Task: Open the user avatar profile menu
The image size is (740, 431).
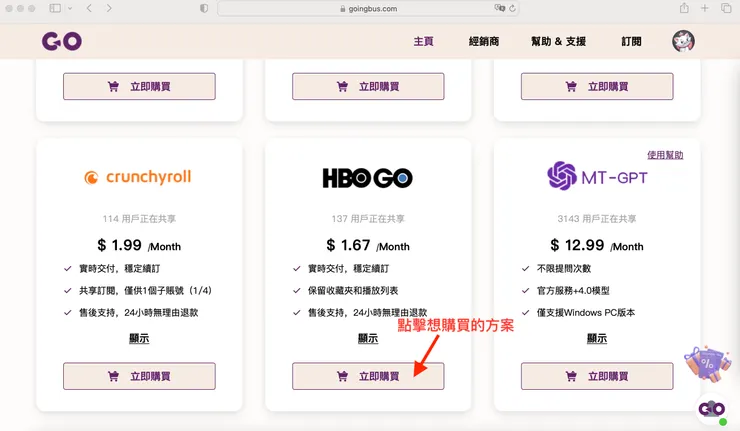Action: click(x=683, y=41)
